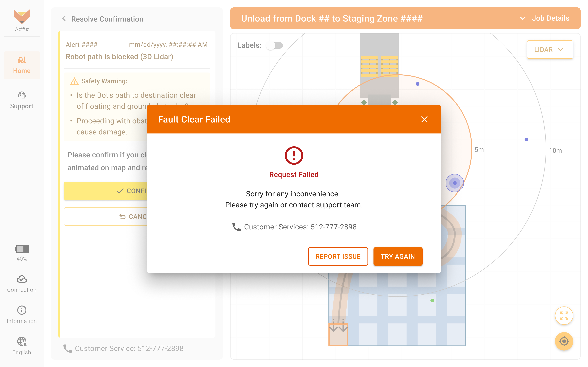Click the highlighted blue obstacle point on map

[455, 183]
